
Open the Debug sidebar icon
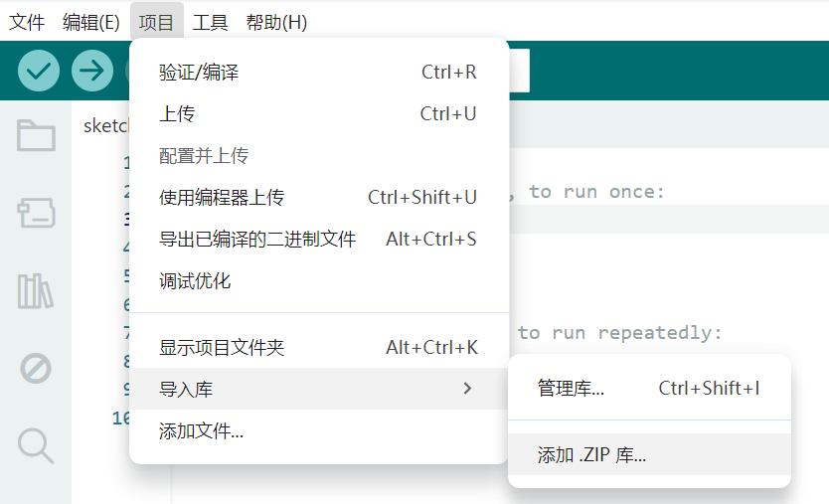coord(36,369)
